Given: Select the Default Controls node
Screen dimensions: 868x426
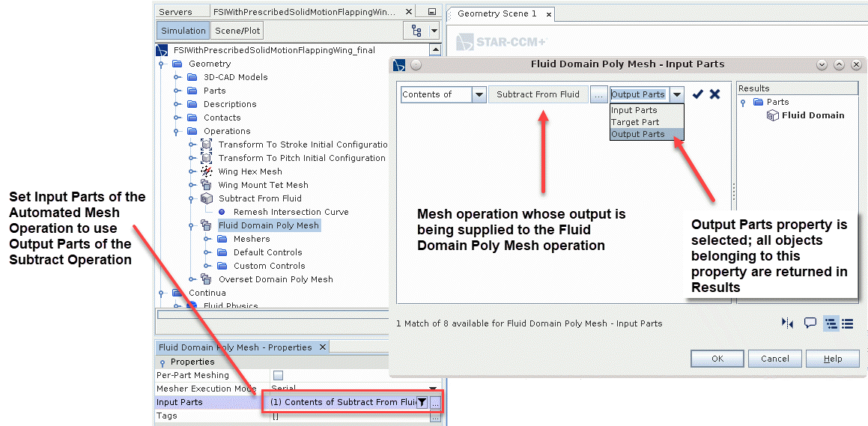Looking at the screenshot, I should [x=267, y=252].
